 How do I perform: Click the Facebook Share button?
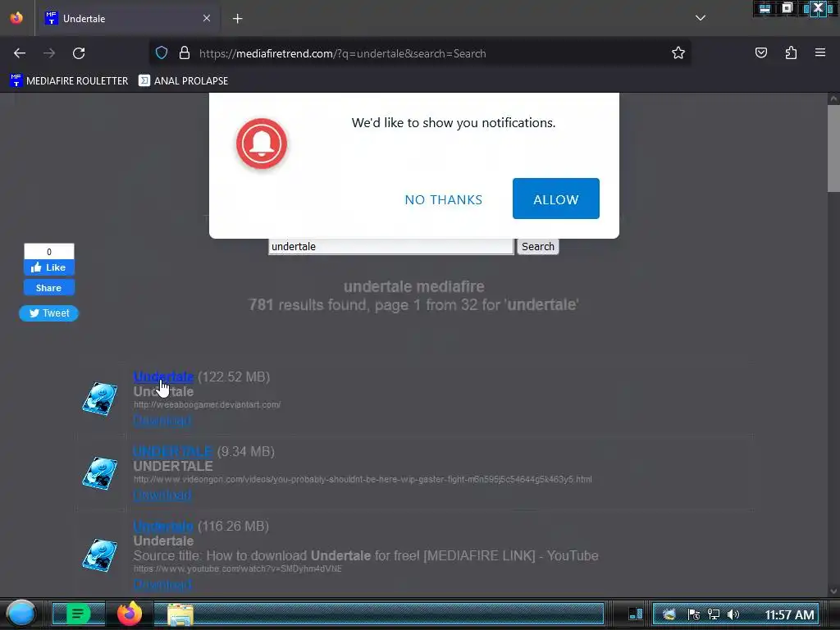(48, 288)
